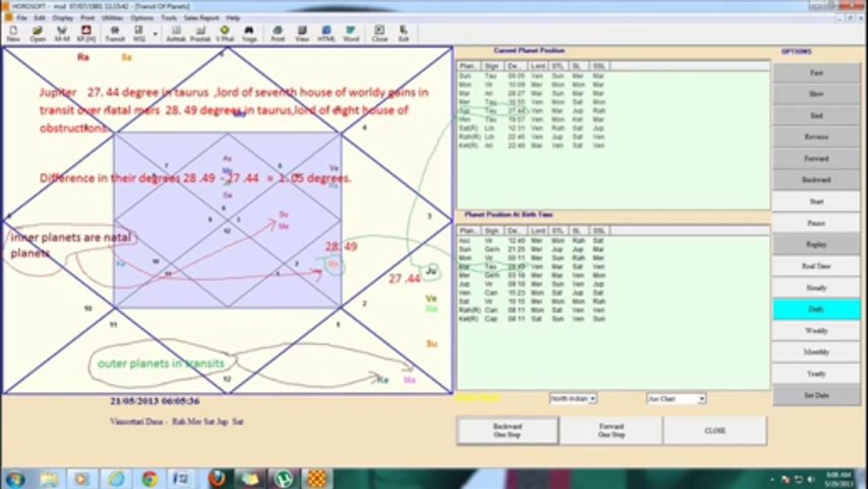Expand the dropdown arrow next to WS
This screenshot has height=489, width=868.
pyautogui.click(x=155, y=34)
